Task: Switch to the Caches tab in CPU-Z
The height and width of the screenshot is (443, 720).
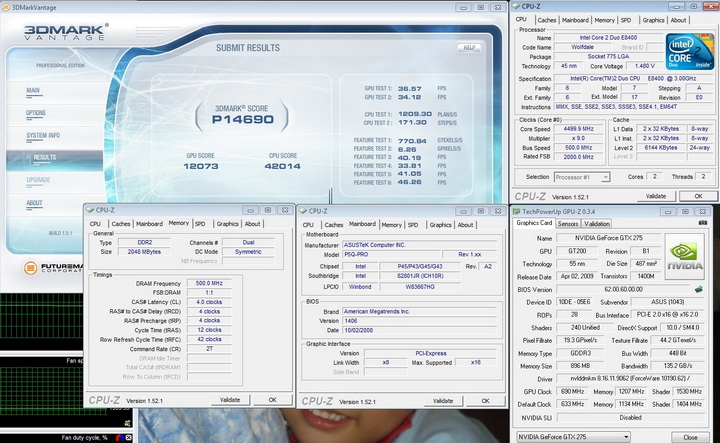Action: click(x=547, y=20)
